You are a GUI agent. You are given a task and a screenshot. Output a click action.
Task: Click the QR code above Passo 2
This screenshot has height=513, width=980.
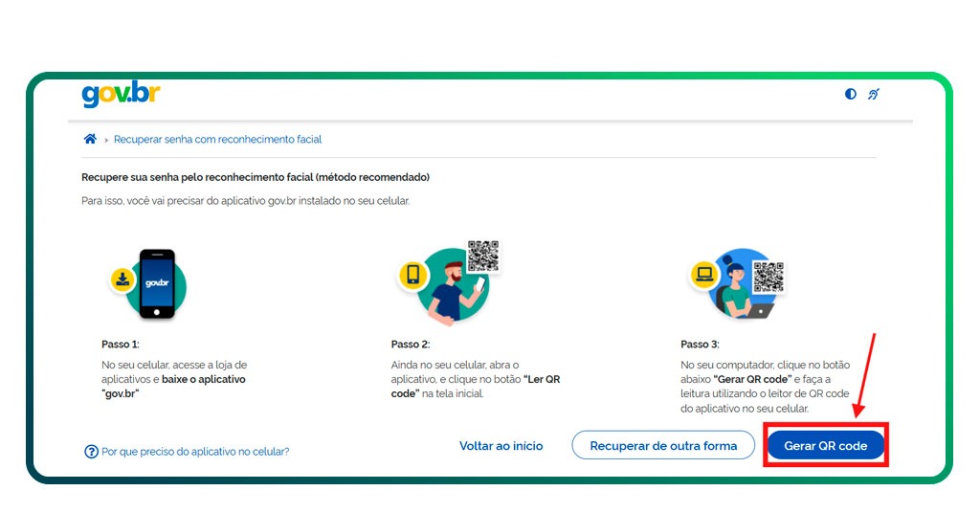(x=482, y=256)
